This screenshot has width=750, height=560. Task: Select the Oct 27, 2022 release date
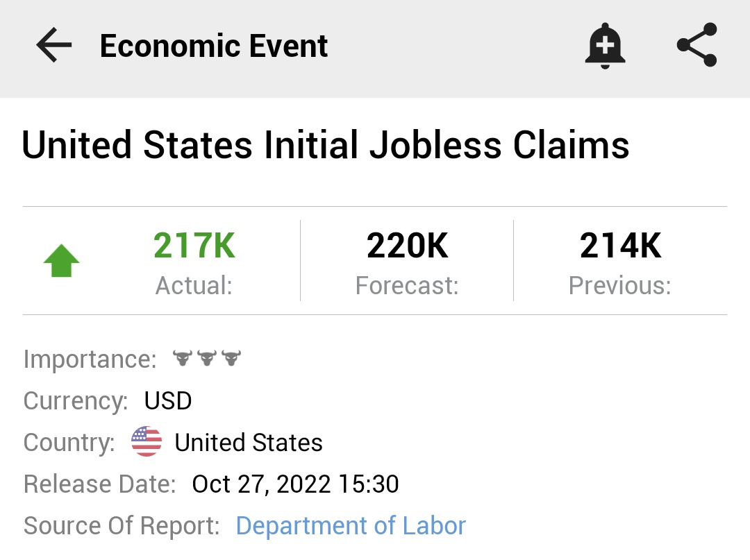click(295, 484)
